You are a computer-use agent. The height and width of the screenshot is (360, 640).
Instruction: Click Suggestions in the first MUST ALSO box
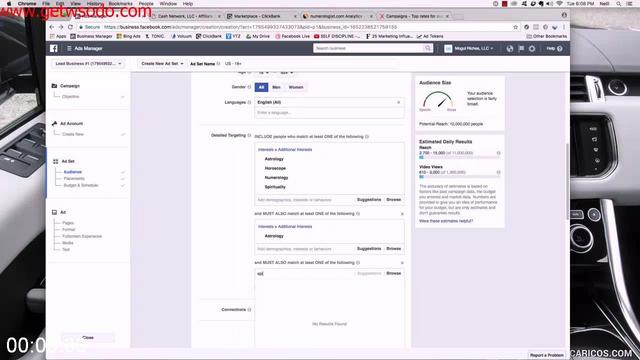tap(369, 249)
